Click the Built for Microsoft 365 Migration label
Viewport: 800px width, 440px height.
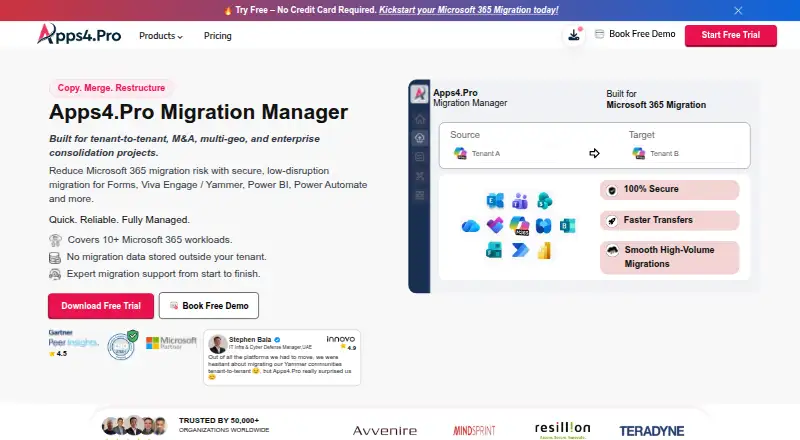[656, 99]
